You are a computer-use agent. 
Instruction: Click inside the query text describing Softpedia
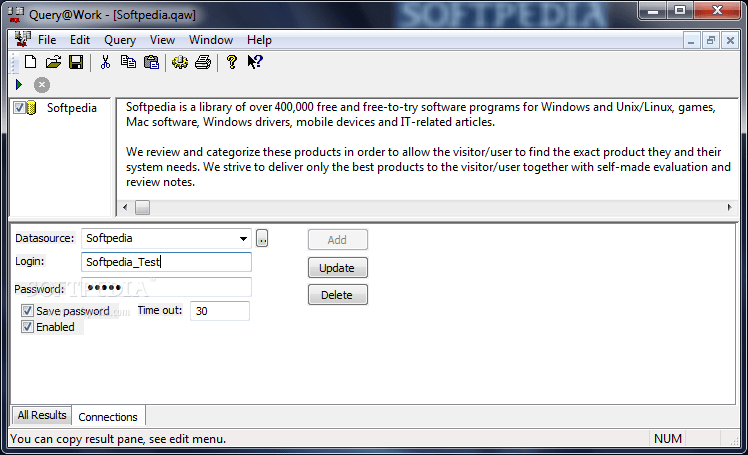[428, 145]
